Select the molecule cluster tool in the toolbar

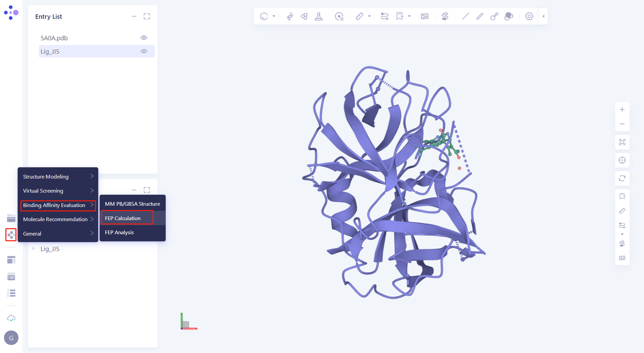(304, 16)
